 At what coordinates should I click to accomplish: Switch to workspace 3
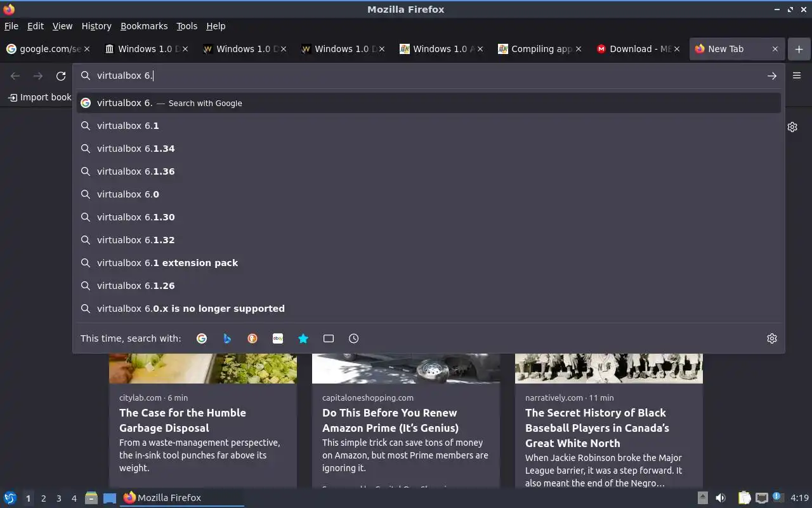click(x=58, y=498)
